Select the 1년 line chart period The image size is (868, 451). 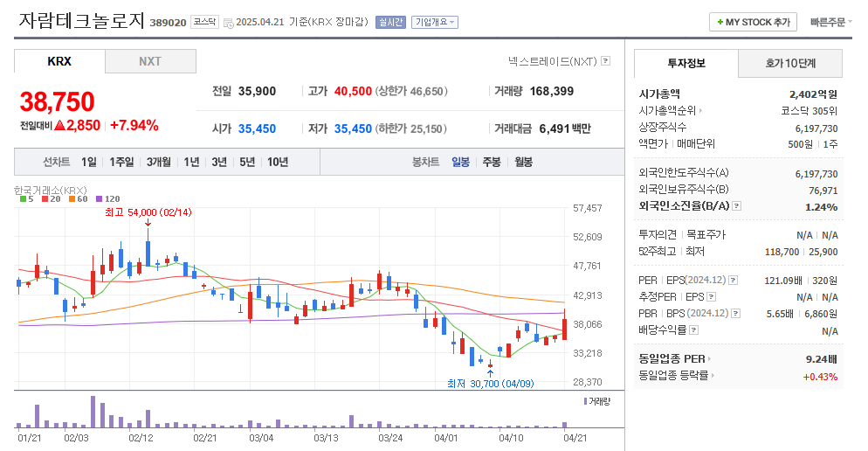[x=191, y=162]
